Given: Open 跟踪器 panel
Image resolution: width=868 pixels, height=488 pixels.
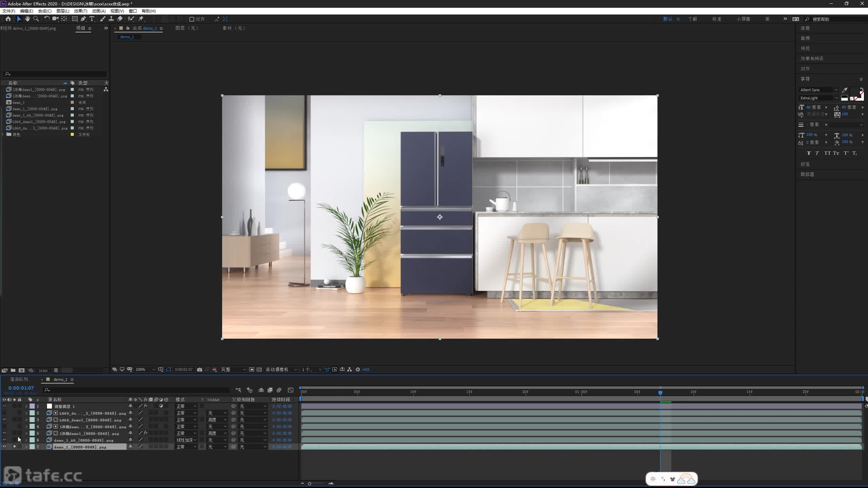Looking at the screenshot, I should [807, 174].
